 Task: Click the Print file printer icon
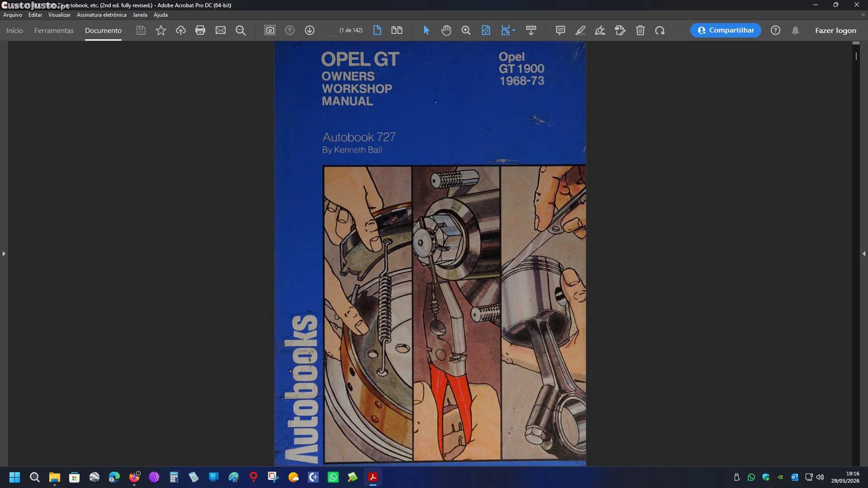point(200,30)
